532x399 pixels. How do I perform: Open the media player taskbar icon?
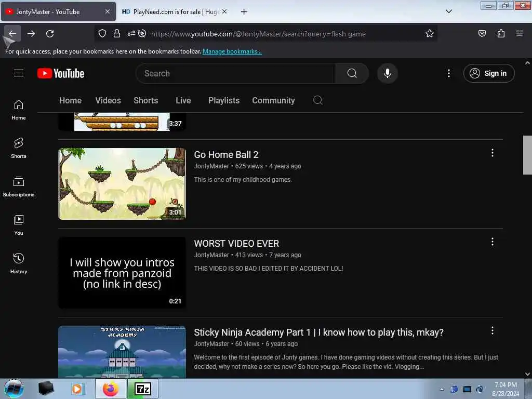pyautogui.click(x=77, y=389)
